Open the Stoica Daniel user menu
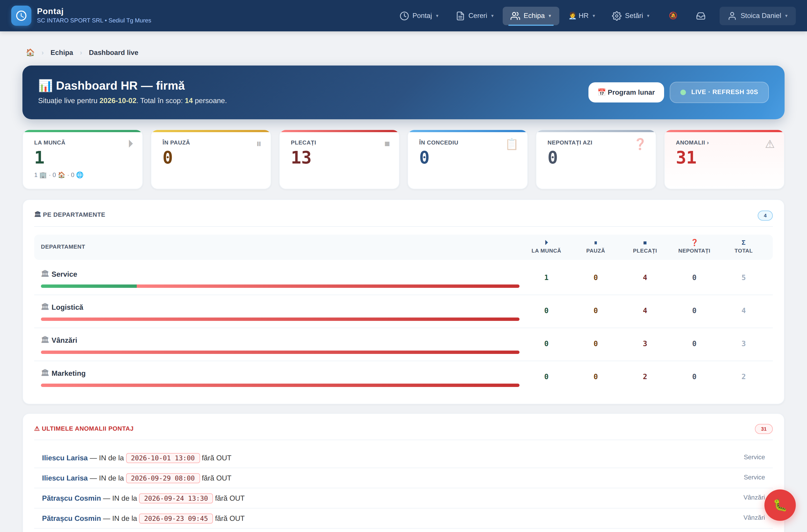The image size is (807, 532). pyautogui.click(x=757, y=16)
